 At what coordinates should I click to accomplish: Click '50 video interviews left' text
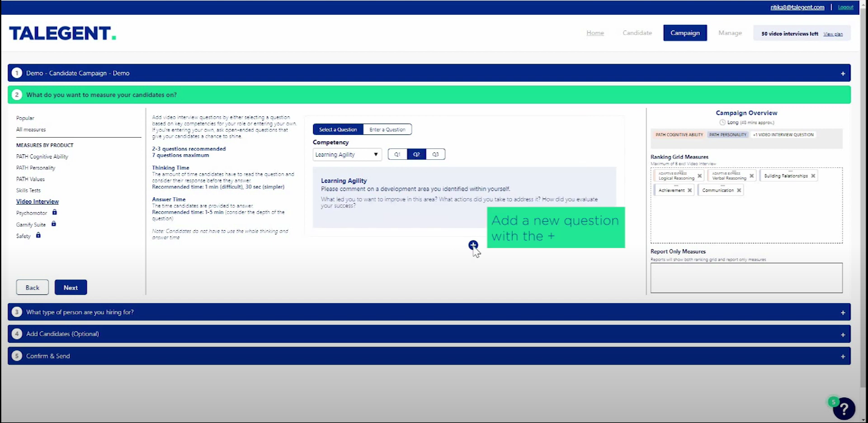pyautogui.click(x=790, y=34)
